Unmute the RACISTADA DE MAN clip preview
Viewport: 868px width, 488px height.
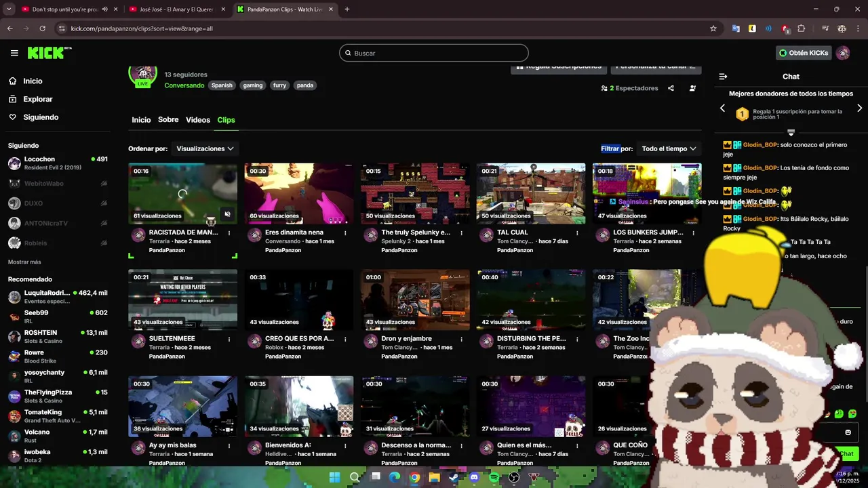pyautogui.click(x=227, y=214)
